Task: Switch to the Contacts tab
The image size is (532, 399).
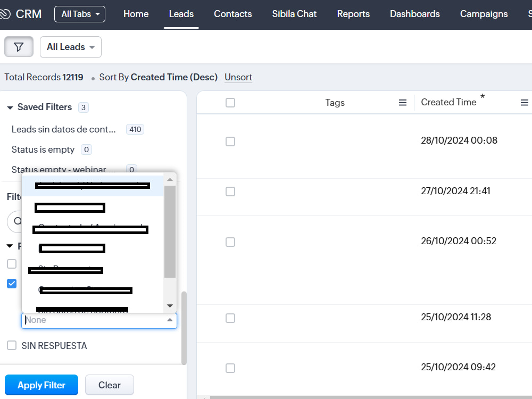Action: pos(232,14)
